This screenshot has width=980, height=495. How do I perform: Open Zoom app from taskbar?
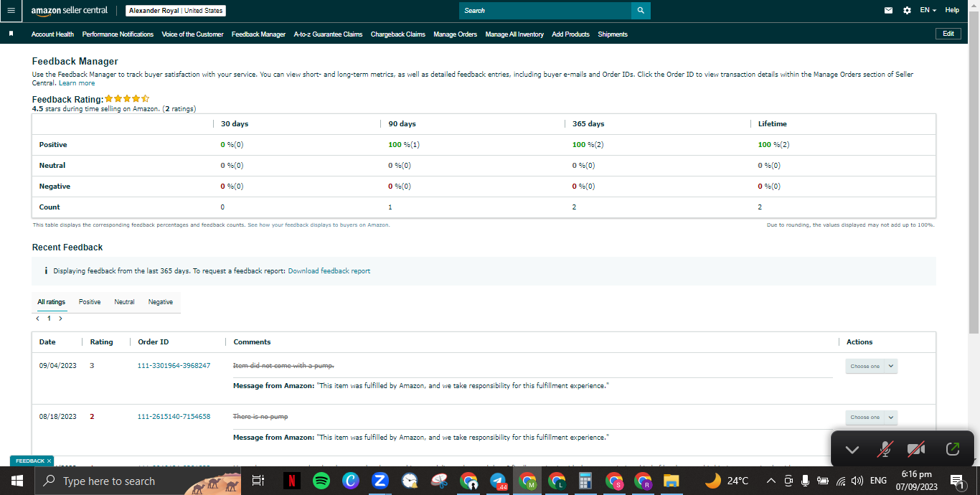click(380, 481)
